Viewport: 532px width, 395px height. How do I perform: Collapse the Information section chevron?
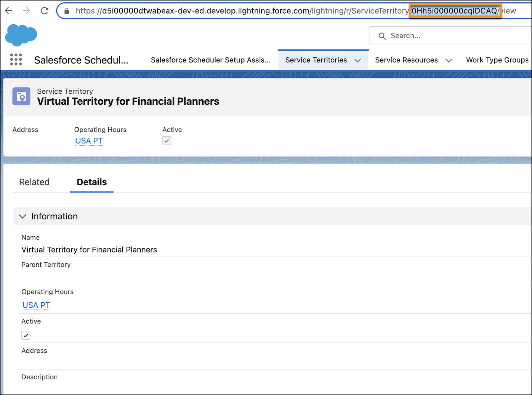coord(22,216)
